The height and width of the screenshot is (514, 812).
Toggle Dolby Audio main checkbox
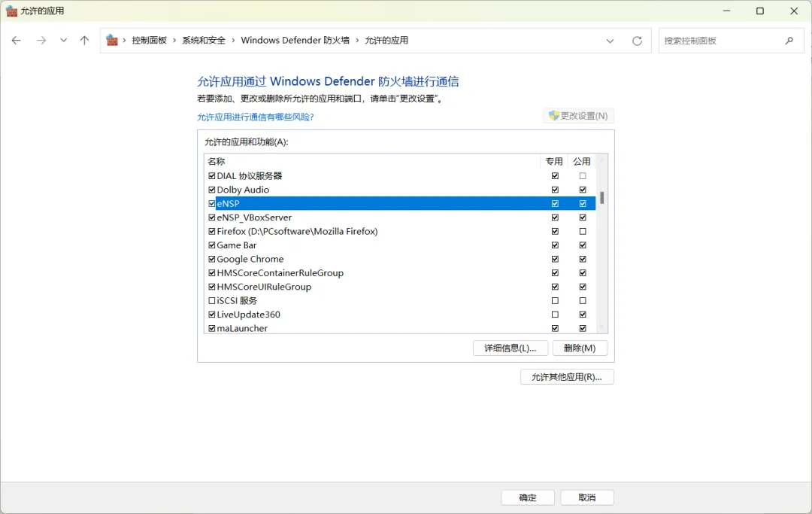click(x=212, y=190)
